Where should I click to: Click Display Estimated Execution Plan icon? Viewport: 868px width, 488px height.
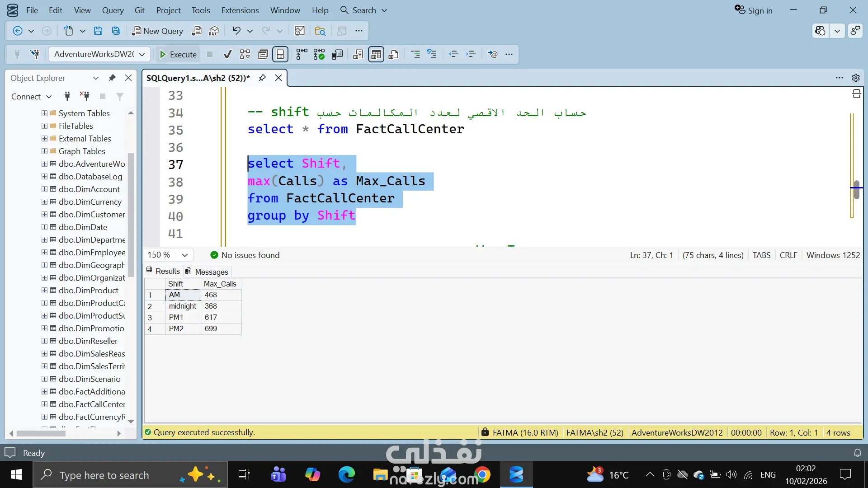coord(245,54)
